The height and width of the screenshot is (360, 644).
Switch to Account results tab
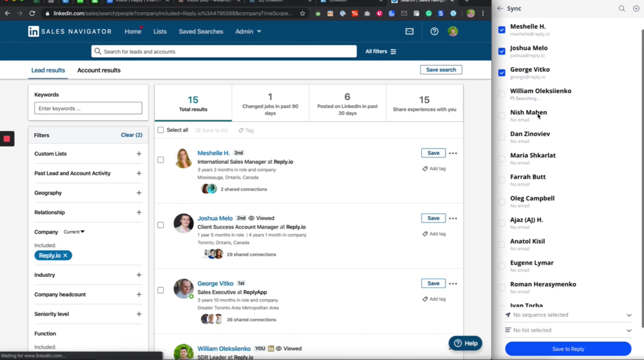pos(99,70)
